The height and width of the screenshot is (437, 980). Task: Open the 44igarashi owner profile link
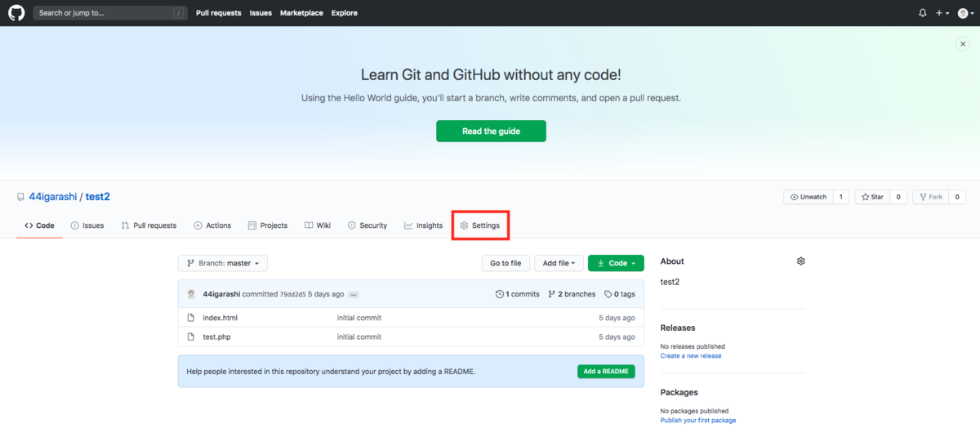tap(53, 197)
